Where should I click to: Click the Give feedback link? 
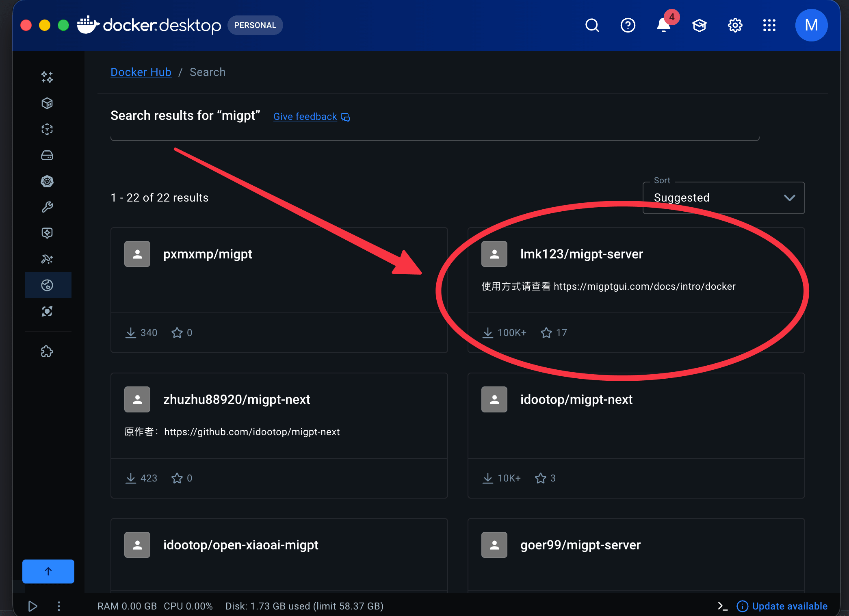(305, 117)
